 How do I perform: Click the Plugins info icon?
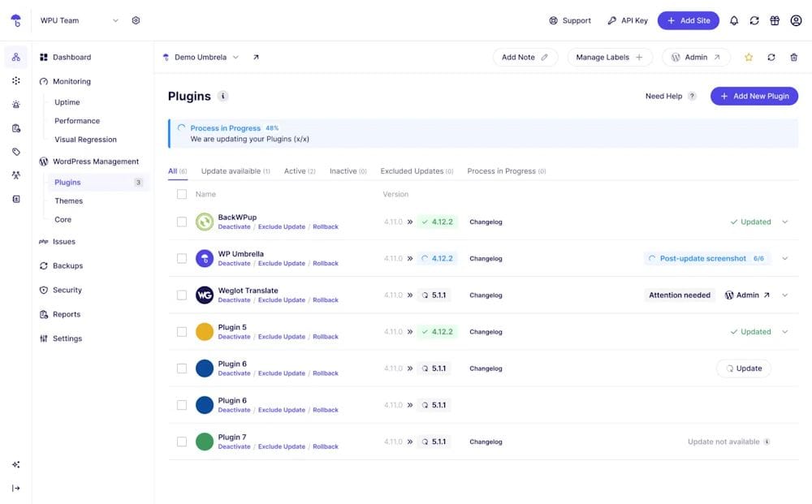222,97
